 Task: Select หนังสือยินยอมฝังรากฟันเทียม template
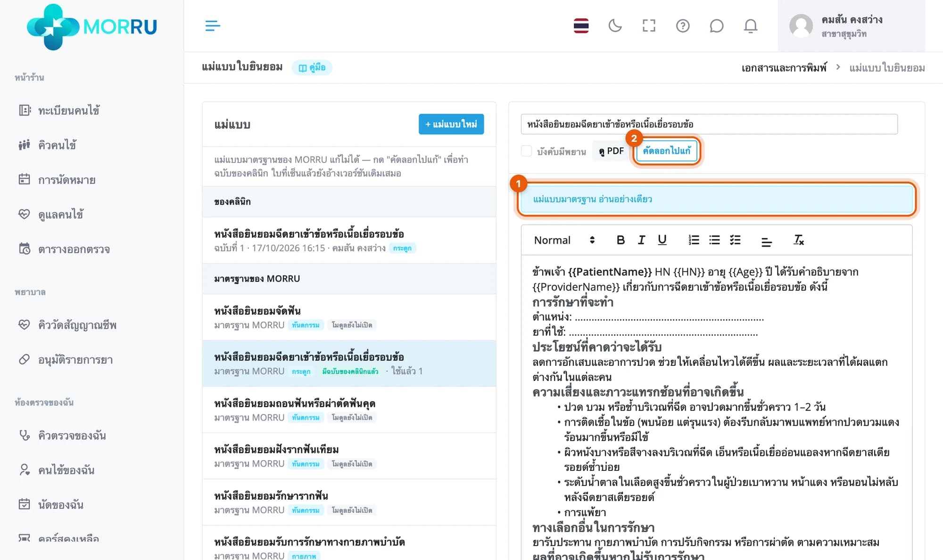(349, 456)
